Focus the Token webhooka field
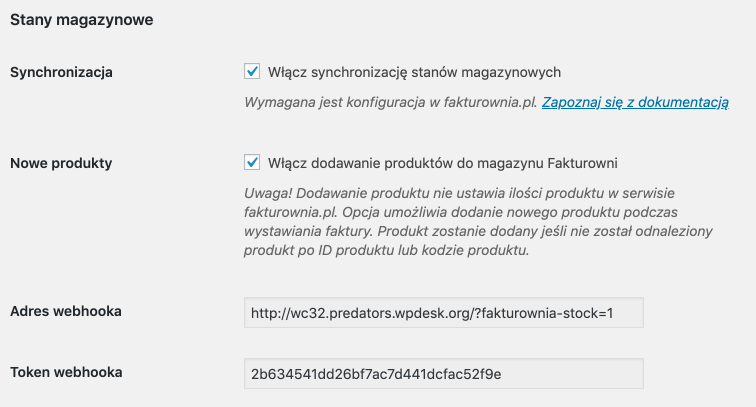 [x=443, y=374]
